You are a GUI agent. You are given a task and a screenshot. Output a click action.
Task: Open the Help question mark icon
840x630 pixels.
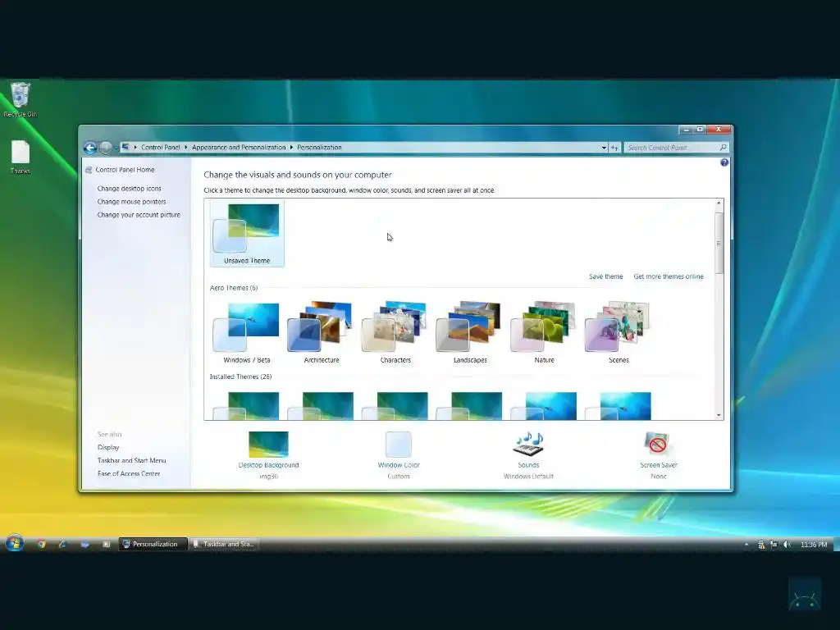724,162
